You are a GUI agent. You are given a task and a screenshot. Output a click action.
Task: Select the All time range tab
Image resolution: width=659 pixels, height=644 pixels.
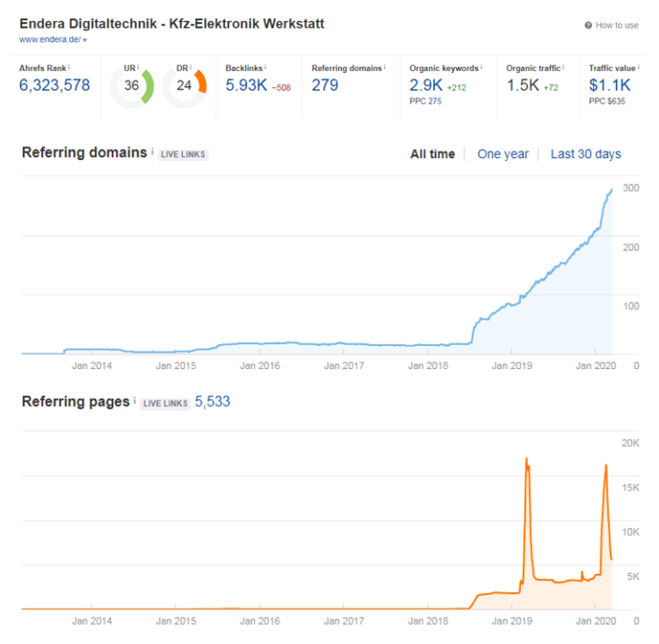(x=432, y=155)
